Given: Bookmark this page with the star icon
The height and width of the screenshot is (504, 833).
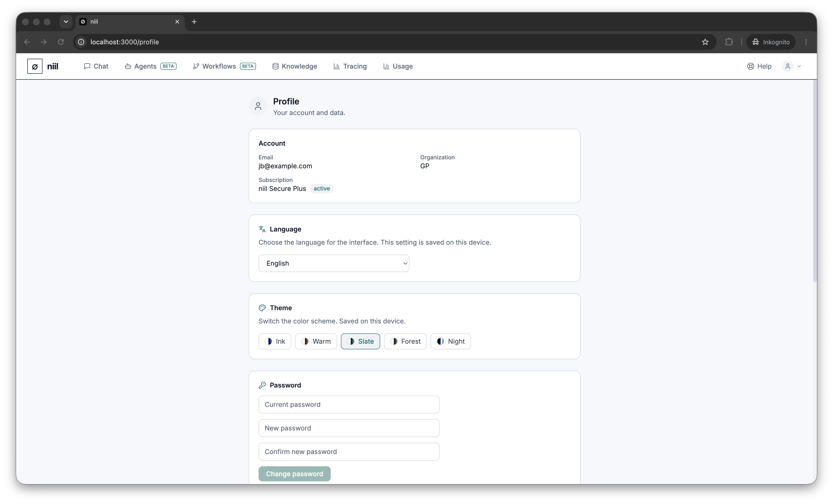Looking at the screenshot, I should click(x=705, y=42).
